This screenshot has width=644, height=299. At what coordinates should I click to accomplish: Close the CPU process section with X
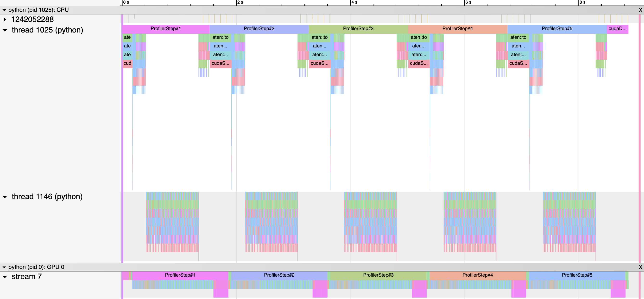(640, 10)
